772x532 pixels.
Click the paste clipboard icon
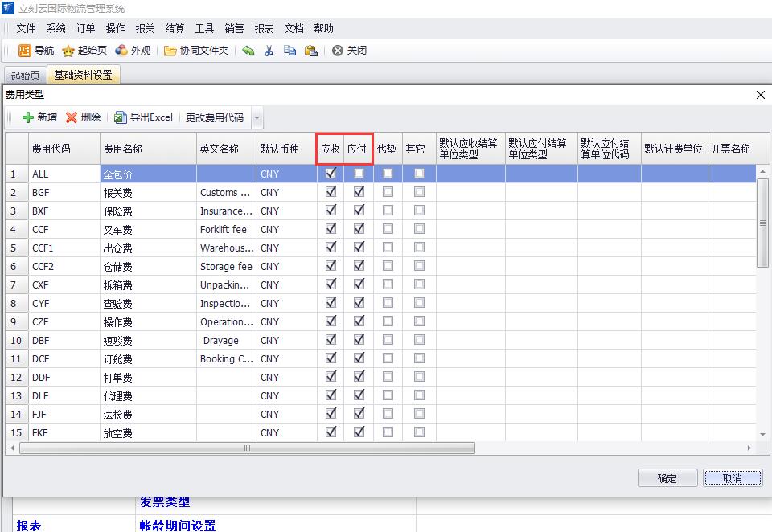pos(310,51)
